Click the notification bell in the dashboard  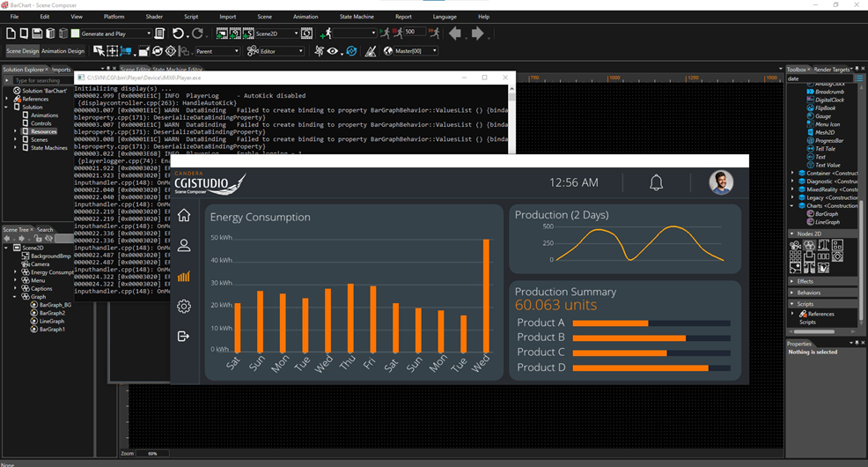click(x=656, y=182)
